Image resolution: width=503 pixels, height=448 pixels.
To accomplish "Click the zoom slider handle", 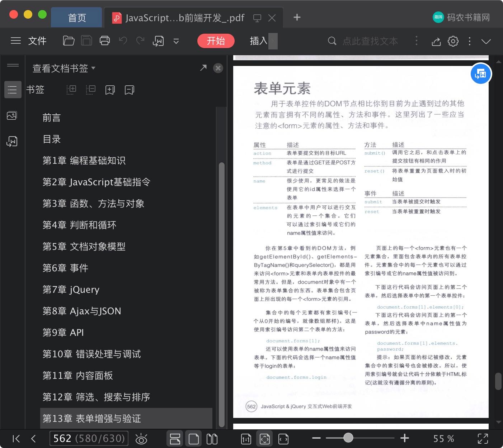I will pyautogui.click(x=348, y=438).
